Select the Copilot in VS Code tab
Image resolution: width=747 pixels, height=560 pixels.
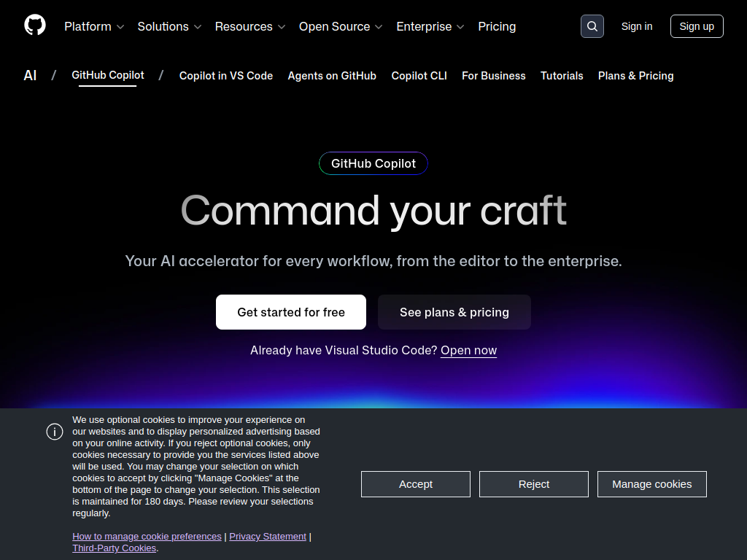click(x=226, y=76)
